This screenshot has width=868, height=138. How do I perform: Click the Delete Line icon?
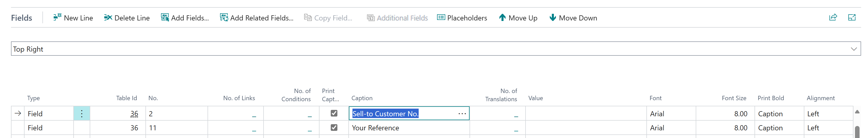(108, 17)
